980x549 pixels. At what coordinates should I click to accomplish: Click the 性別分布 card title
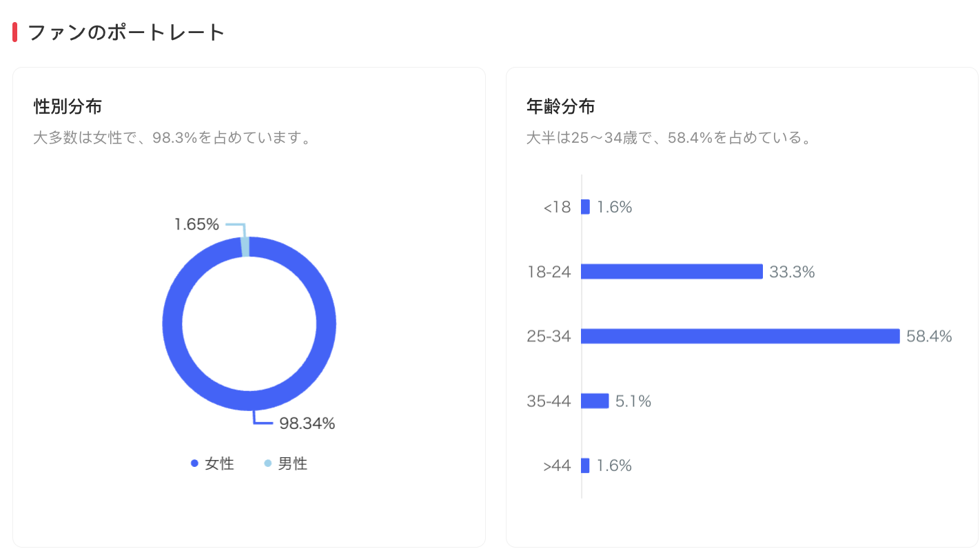(x=68, y=107)
